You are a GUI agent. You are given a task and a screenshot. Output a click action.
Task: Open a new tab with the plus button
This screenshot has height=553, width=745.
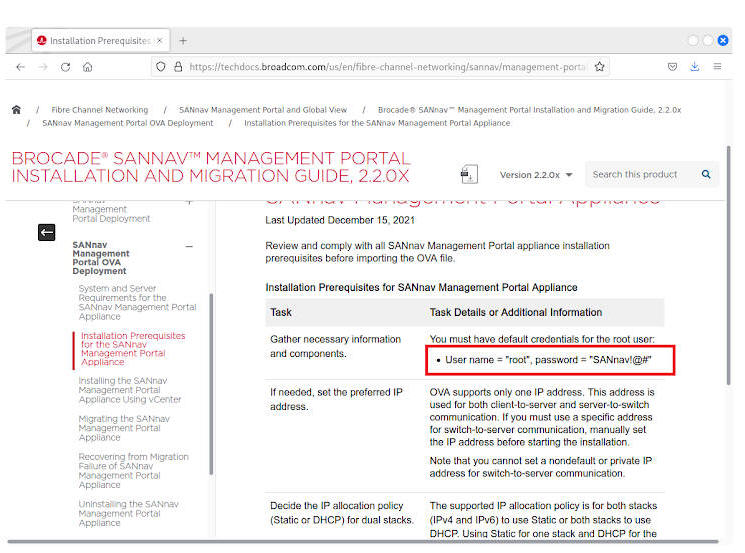pos(183,41)
